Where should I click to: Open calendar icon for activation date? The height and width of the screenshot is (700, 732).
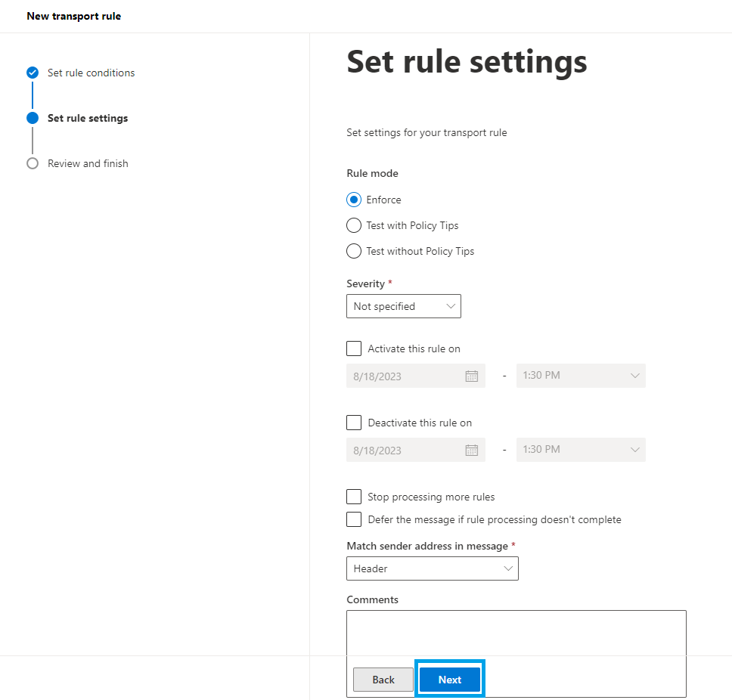(x=472, y=376)
